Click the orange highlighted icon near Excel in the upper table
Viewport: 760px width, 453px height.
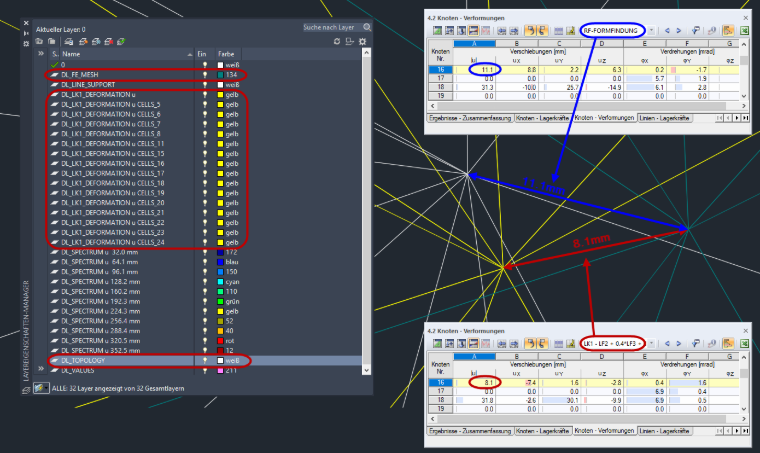click(728, 31)
